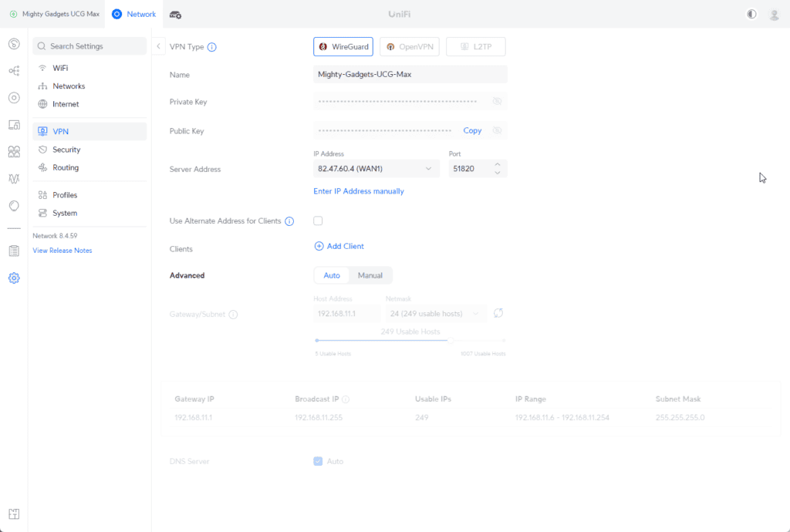This screenshot has width=790, height=532.
Task: Open the Client Devices sidebar icon
Action: [14, 125]
